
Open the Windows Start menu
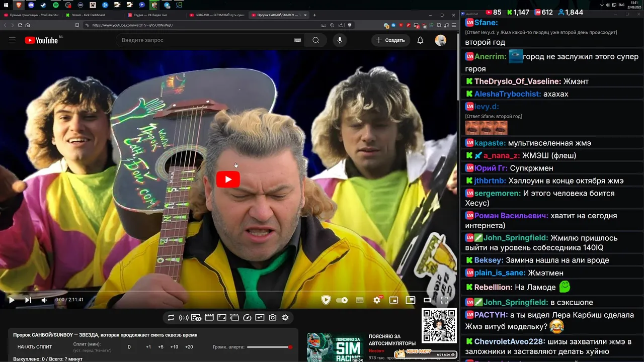click(x=5, y=5)
